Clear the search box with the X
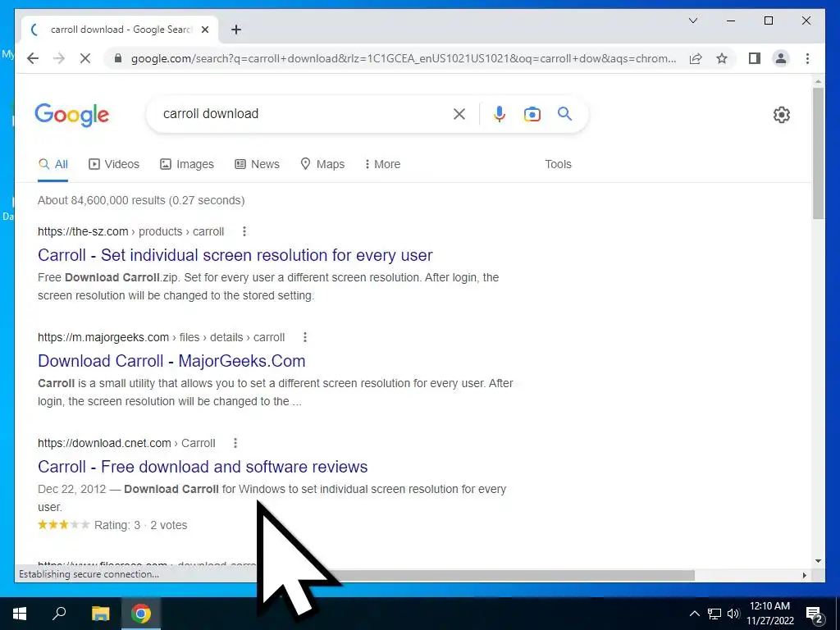The width and height of the screenshot is (840, 630). (459, 113)
